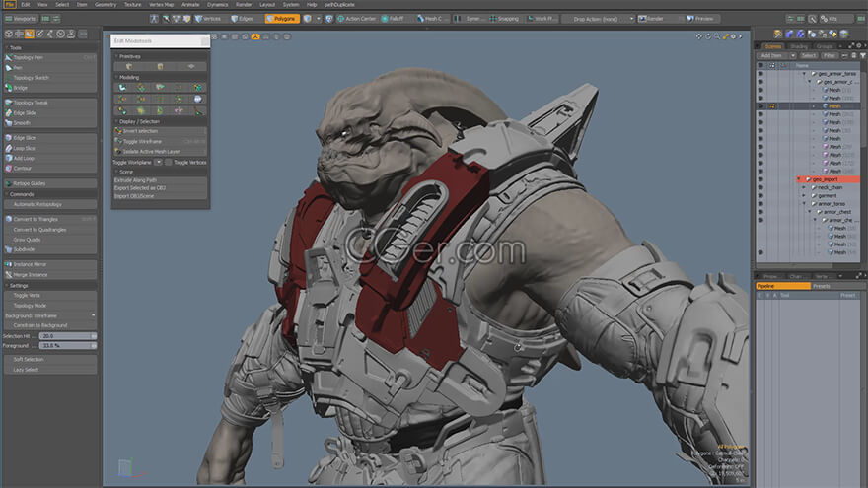Enable the Toggle Vertices checkbox
This screenshot has height=488, width=868.
coord(169,162)
